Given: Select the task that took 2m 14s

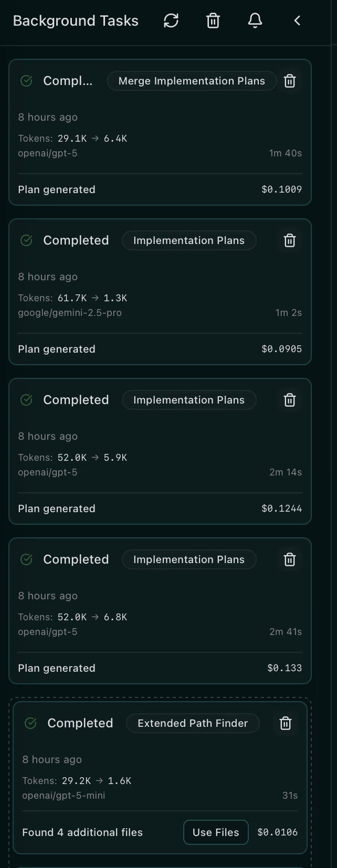Looking at the screenshot, I should 160,451.
